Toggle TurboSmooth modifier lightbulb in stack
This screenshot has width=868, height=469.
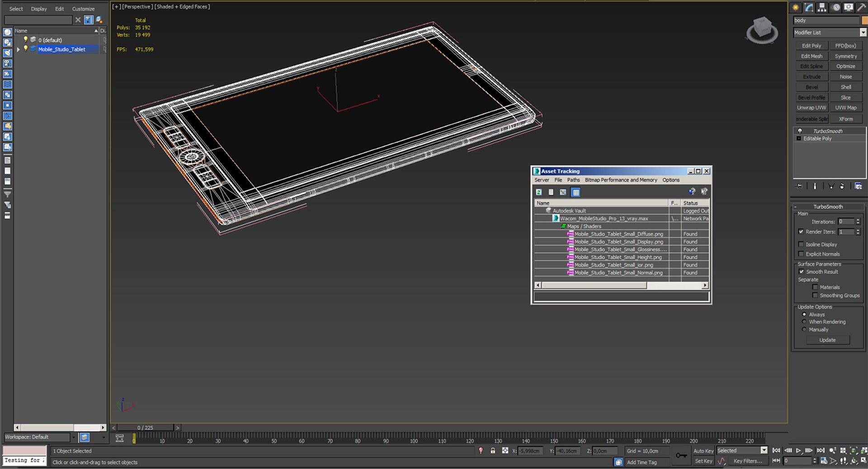(x=800, y=131)
